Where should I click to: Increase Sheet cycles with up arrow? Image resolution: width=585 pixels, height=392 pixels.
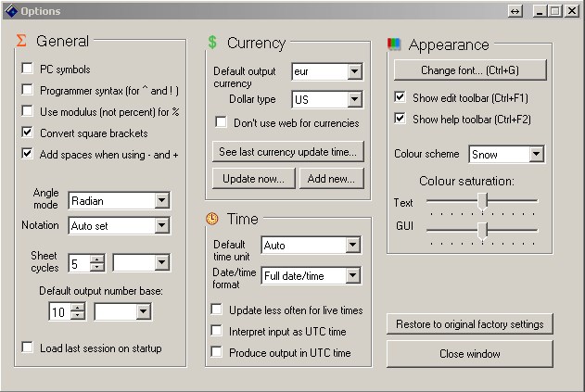pos(97,259)
